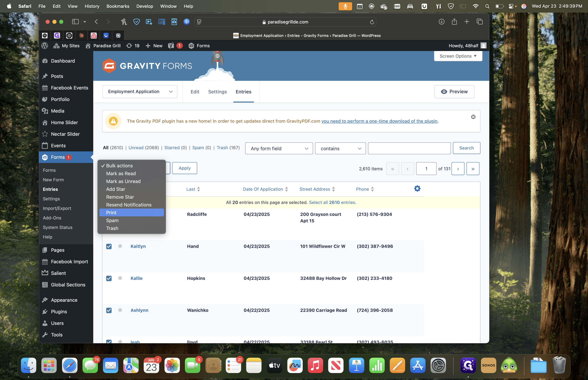The image size is (588, 380).
Task: Switch to the Settings form tab
Action: 217,92
